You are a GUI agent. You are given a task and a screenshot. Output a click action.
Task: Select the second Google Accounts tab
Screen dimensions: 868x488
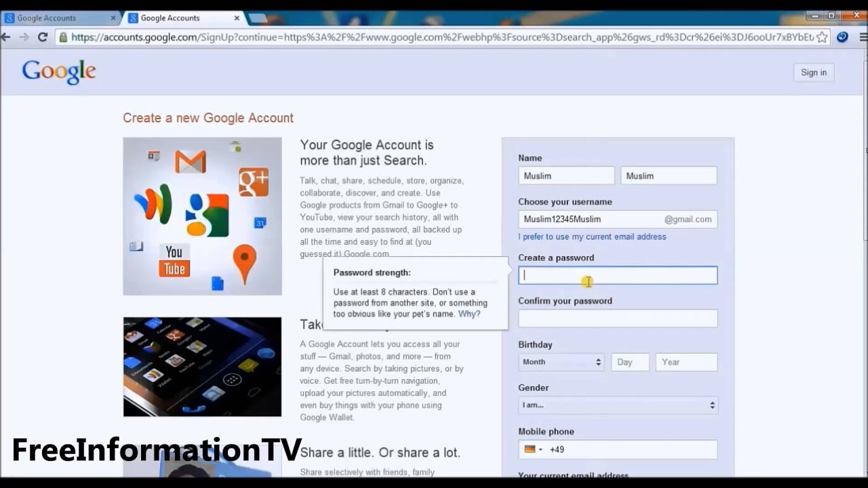179,18
